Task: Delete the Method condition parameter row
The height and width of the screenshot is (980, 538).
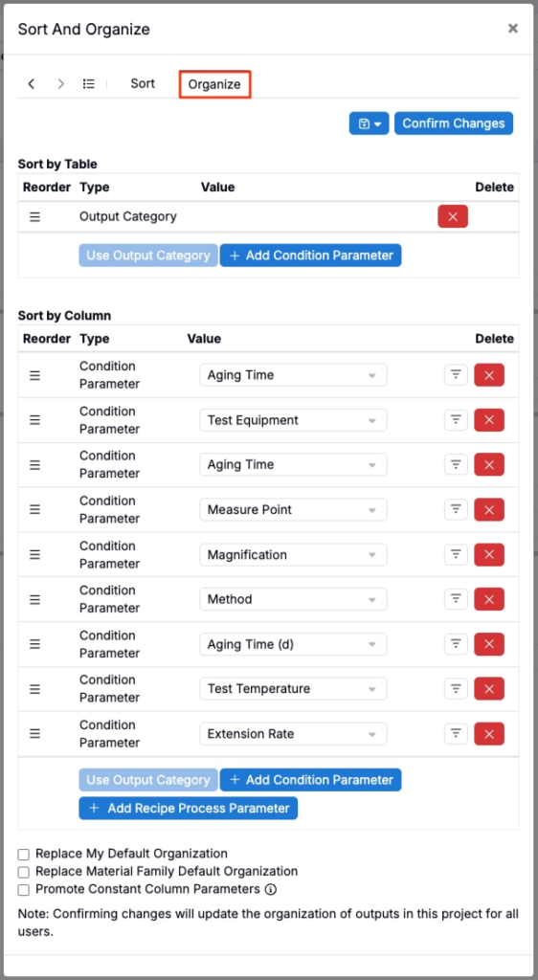Action: pos(489,599)
